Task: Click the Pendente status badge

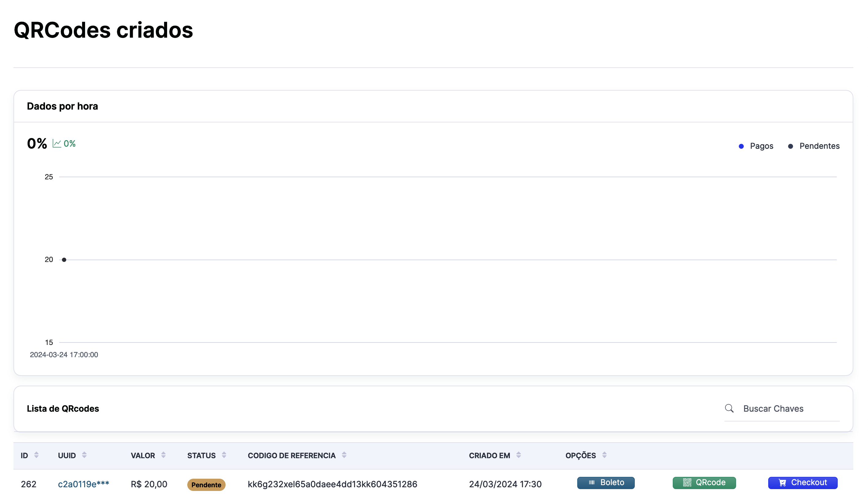Action: click(x=206, y=485)
